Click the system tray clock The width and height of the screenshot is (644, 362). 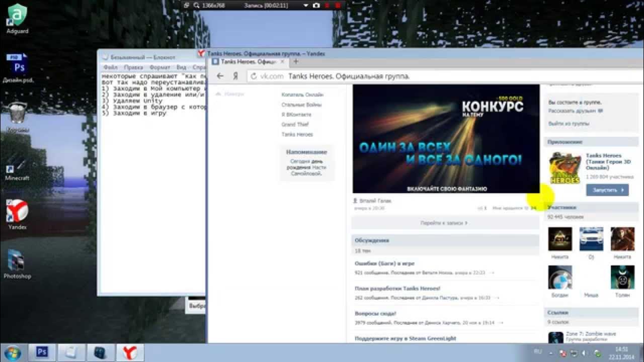pyautogui.click(x=621, y=352)
